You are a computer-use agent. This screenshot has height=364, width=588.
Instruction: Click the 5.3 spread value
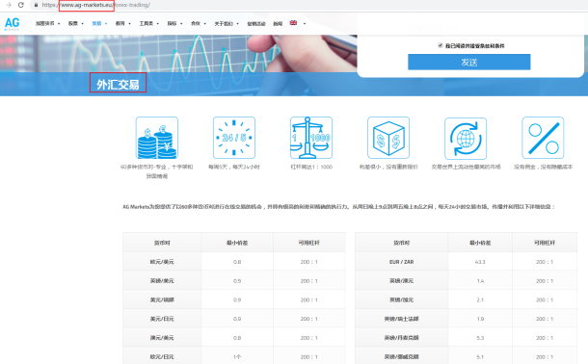[480, 338]
